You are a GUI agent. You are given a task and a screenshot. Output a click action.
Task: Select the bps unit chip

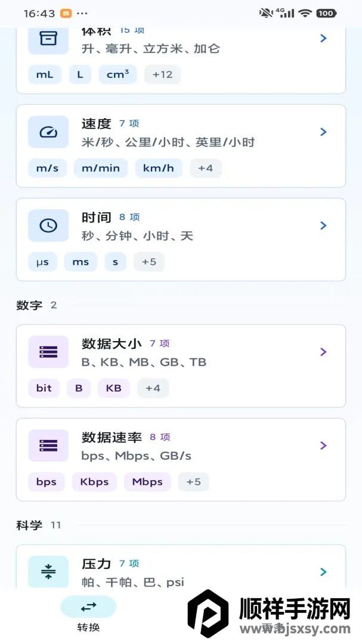(47, 482)
